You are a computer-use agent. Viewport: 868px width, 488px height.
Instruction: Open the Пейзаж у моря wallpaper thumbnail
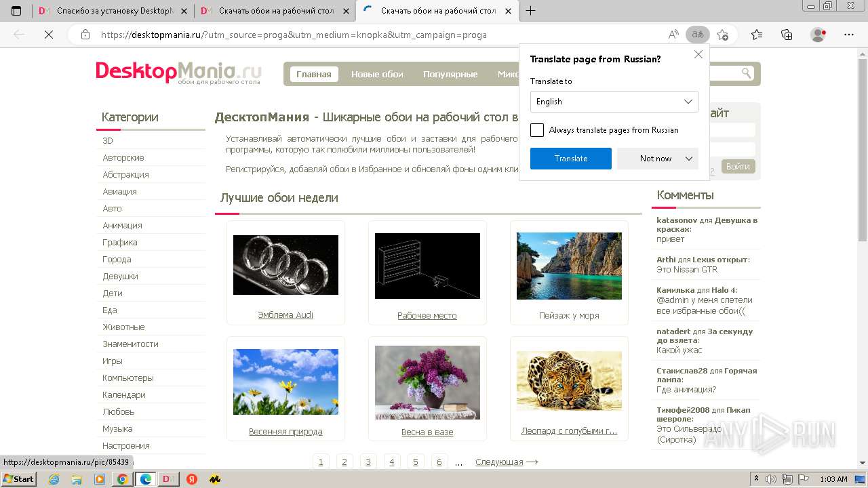coord(569,266)
